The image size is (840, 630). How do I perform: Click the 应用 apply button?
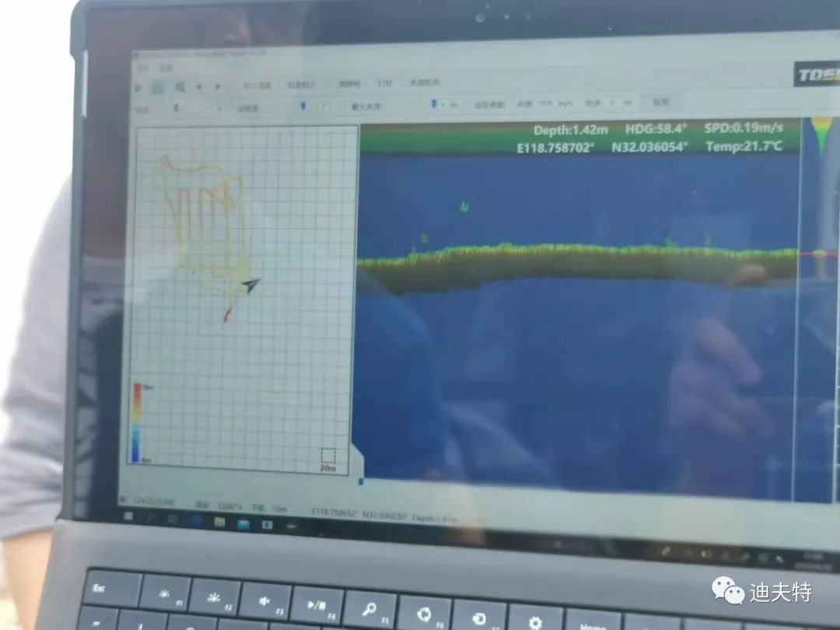660,102
